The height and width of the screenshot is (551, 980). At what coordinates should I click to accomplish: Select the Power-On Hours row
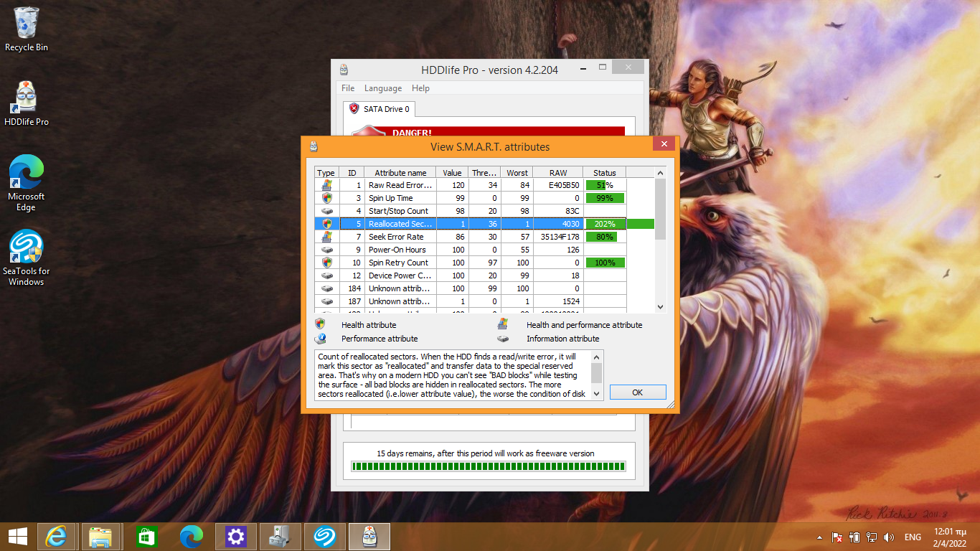(397, 250)
